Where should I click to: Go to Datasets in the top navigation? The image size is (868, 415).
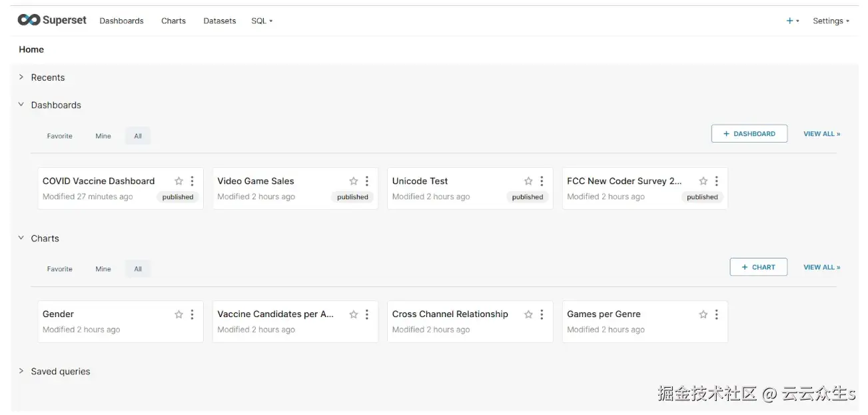pos(220,21)
